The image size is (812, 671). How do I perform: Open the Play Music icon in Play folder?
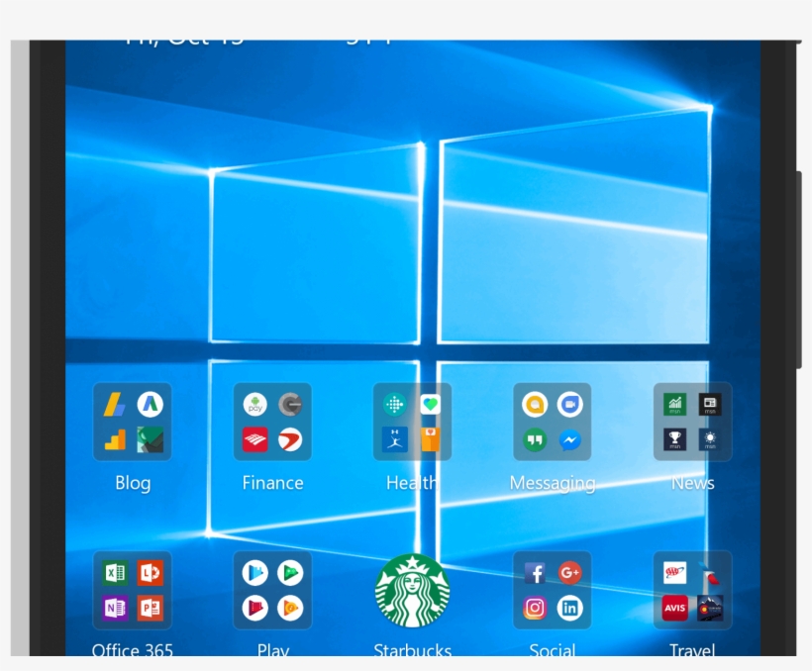[290, 608]
